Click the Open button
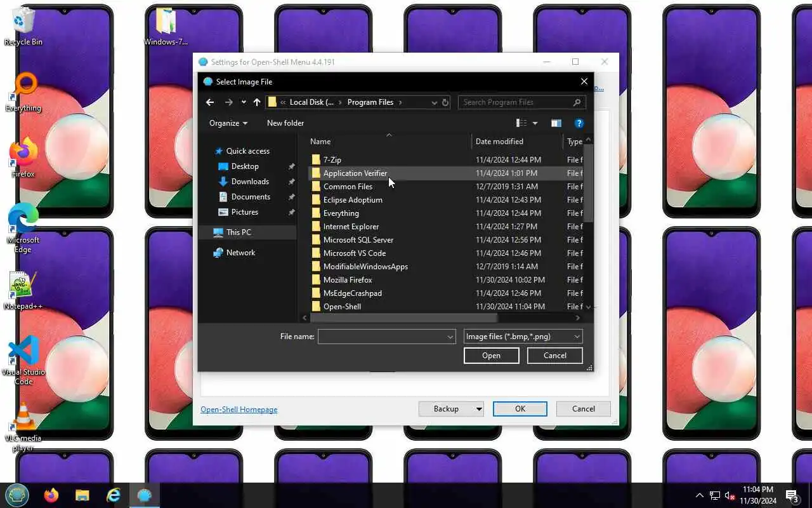The image size is (812, 508). [492, 356]
